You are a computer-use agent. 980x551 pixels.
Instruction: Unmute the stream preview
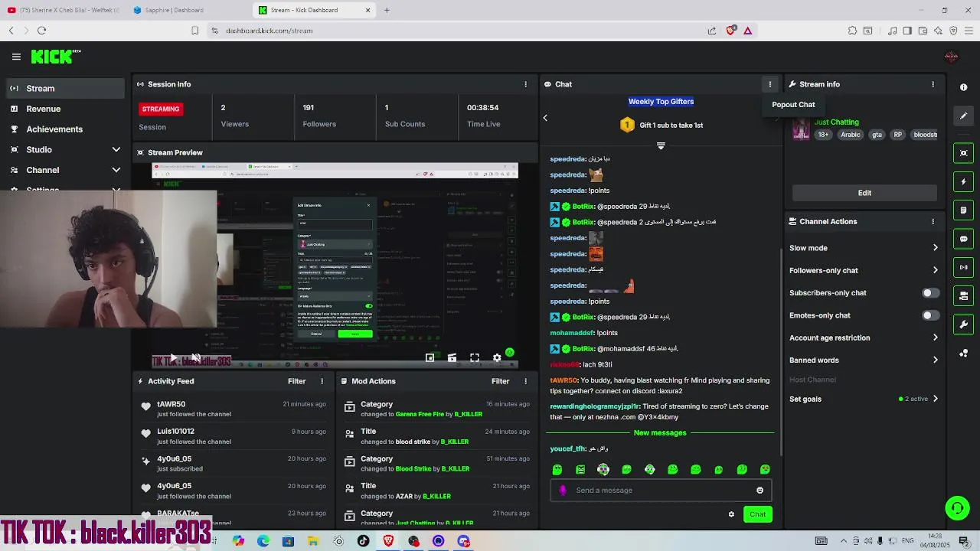point(196,357)
